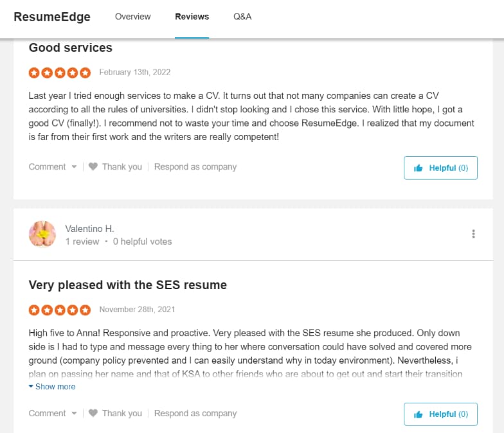Mark SES resume review as Helpful

coord(441,414)
